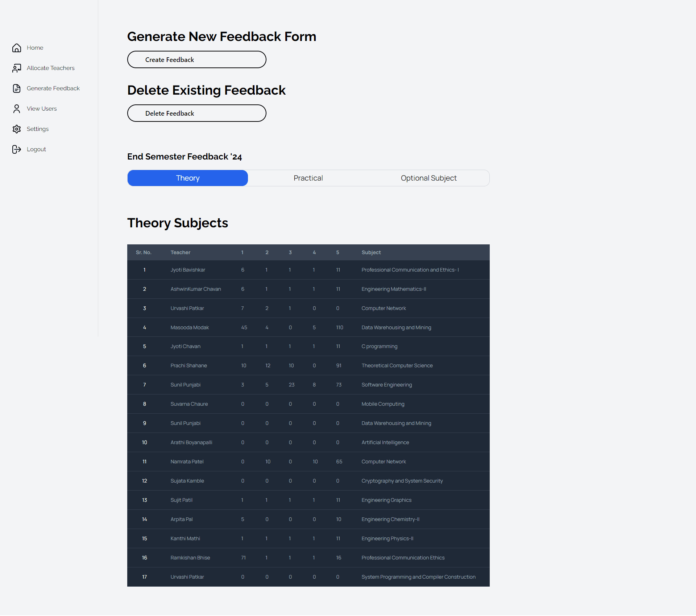Viewport: 696px width, 616px height.
Task: Select teacher Kanthi Mathi
Action: [x=185, y=538]
